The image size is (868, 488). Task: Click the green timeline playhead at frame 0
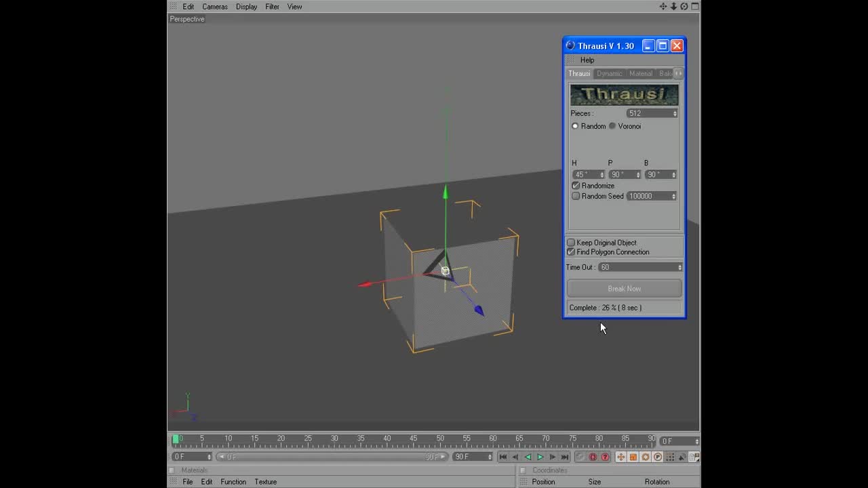(x=176, y=439)
